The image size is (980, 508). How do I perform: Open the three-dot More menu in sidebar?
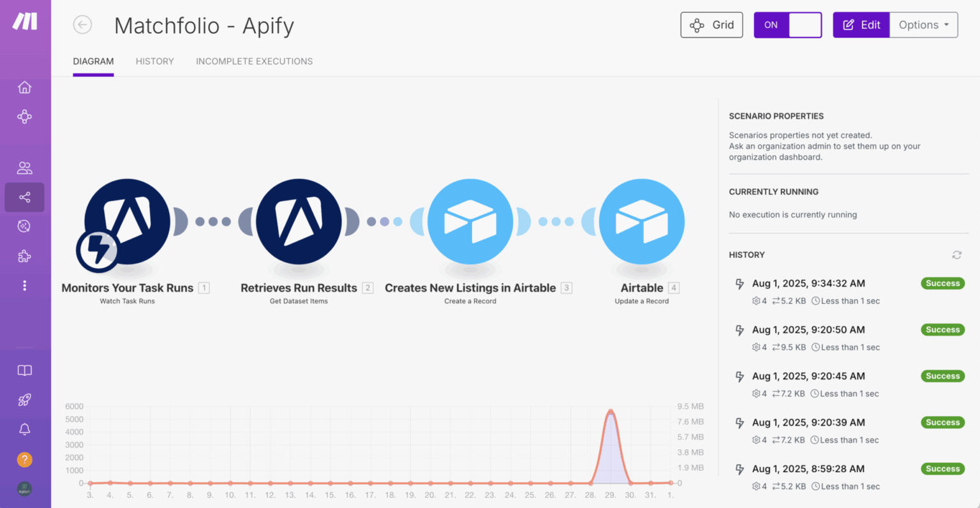[x=24, y=285]
